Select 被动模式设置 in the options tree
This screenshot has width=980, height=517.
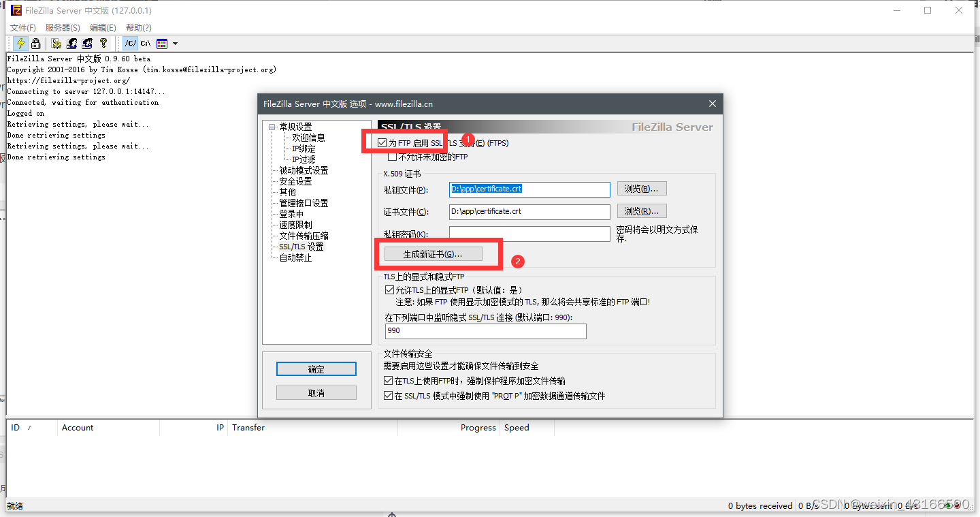(x=304, y=170)
